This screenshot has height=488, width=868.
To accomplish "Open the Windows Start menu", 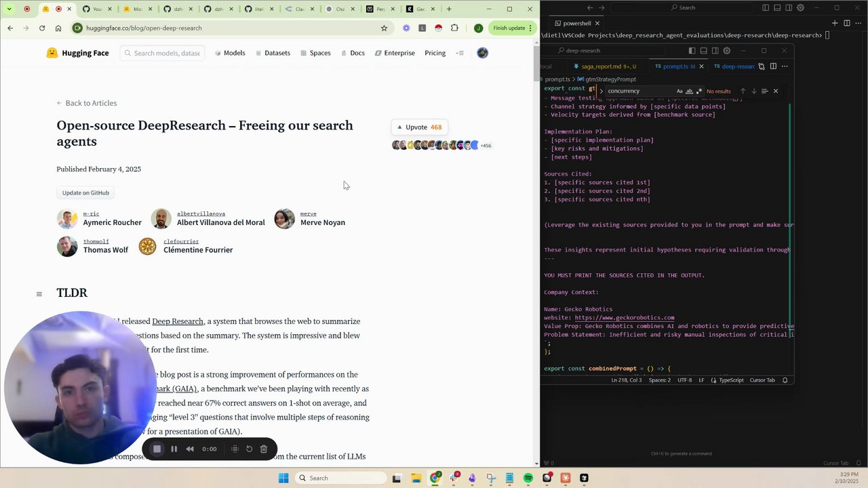I will pyautogui.click(x=283, y=478).
